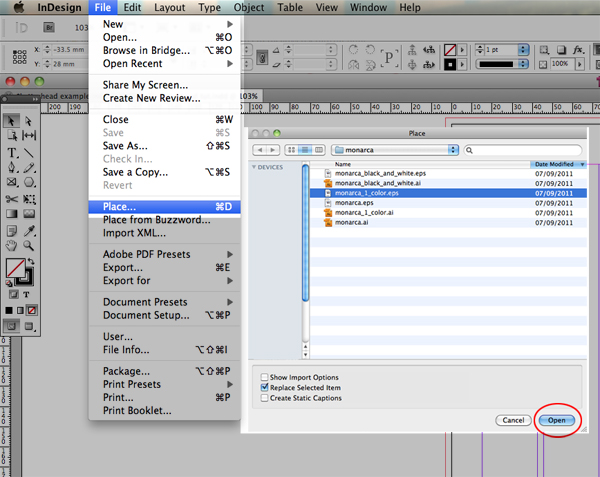Click Cancel in the Place dialog

coord(513,420)
